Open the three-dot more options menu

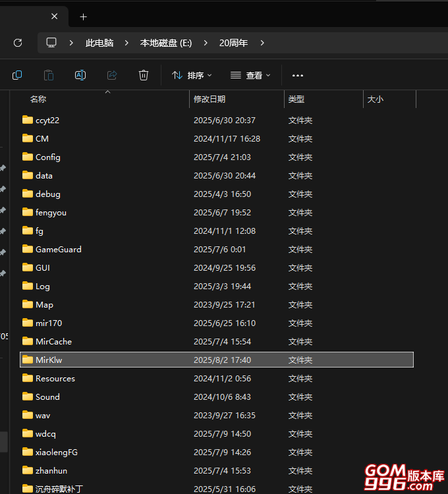point(298,75)
